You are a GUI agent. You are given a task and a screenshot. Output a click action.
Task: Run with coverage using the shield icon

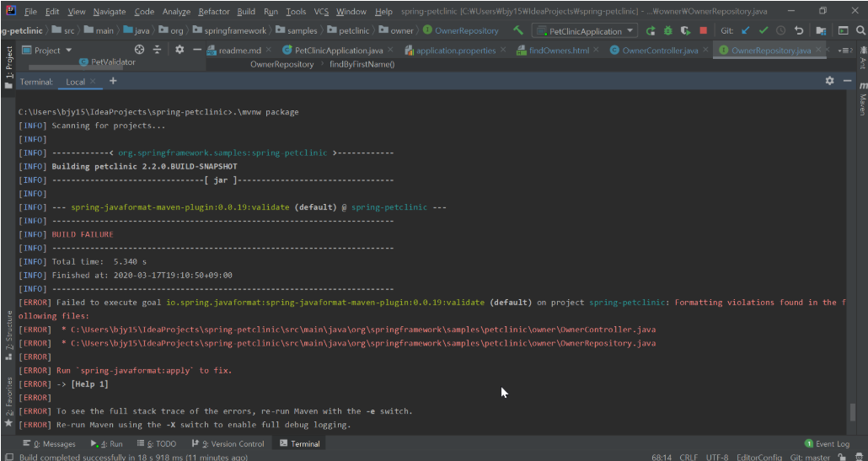pyautogui.click(x=686, y=31)
